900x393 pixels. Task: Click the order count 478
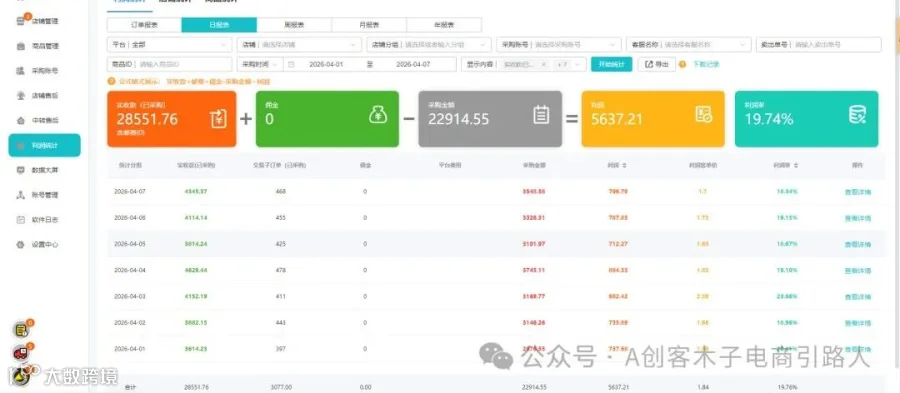[281, 270]
